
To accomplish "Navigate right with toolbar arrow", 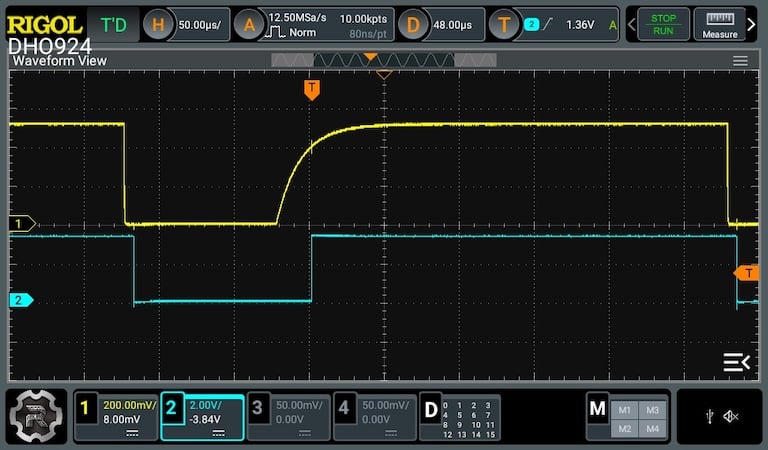I will (751, 24).
